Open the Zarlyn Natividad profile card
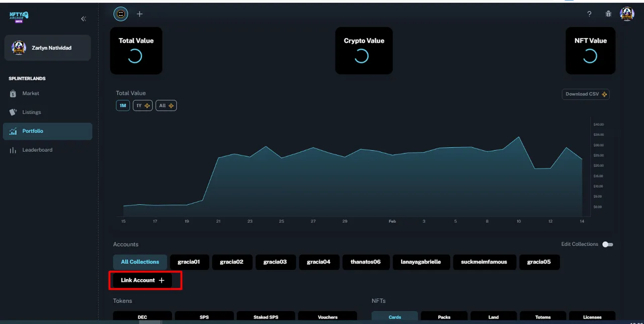 pyautogui.click(x=47, y=48)
